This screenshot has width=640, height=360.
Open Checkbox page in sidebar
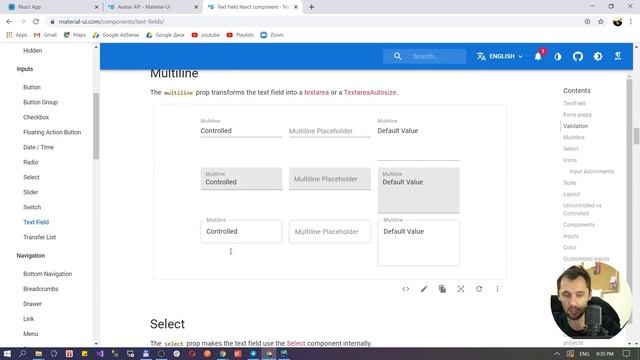[x=36, y=117]
